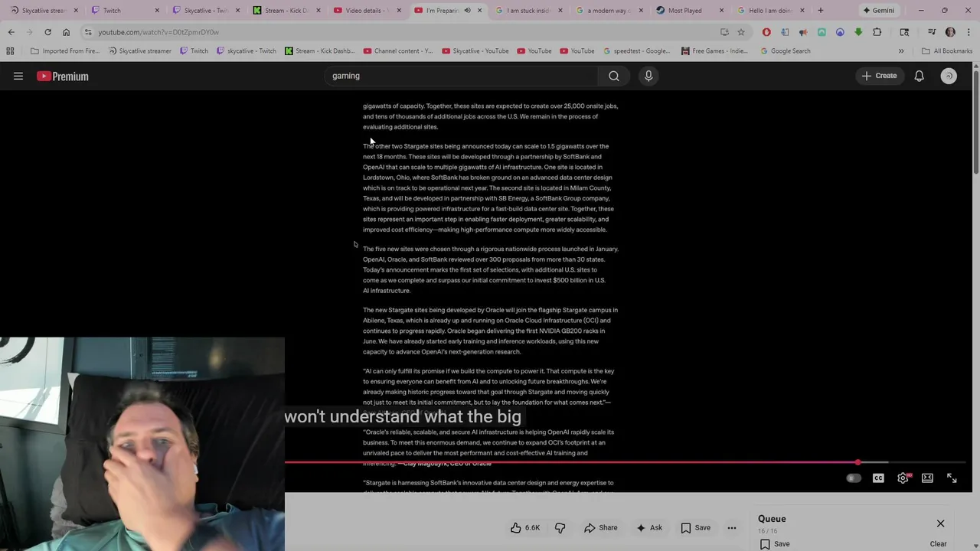Open the browser home page
The image size is (980, 551).
click(66, 32)
